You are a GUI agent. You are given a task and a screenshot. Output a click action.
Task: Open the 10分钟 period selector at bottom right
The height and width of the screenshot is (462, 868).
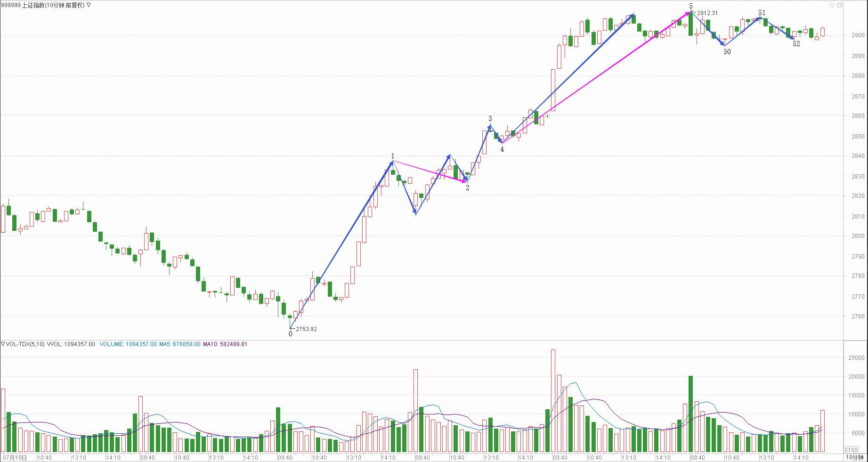coord(854,457)
